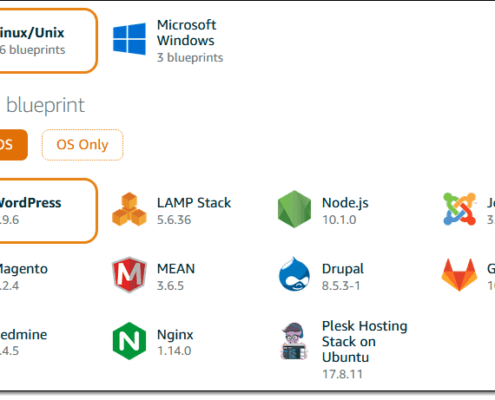Click Nginx version 1.14.0
The height and width of the screenshot is (400, 495).
point(174,351)
